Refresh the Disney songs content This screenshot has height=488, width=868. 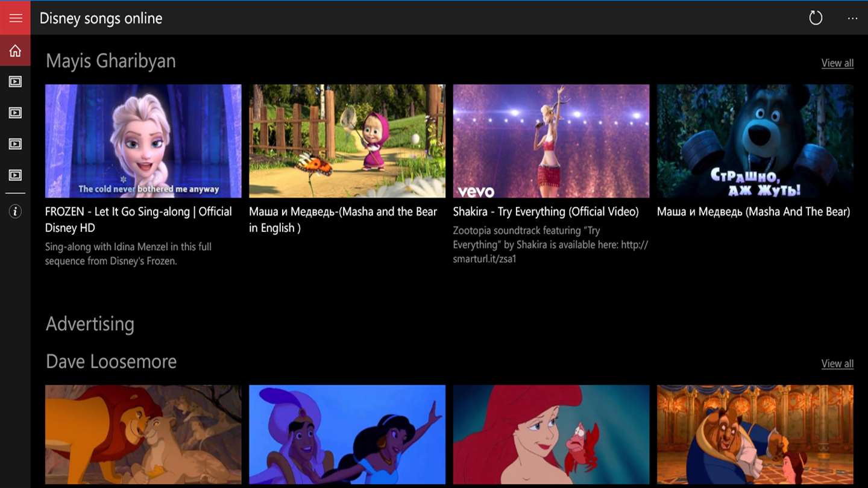pos(816,18)
